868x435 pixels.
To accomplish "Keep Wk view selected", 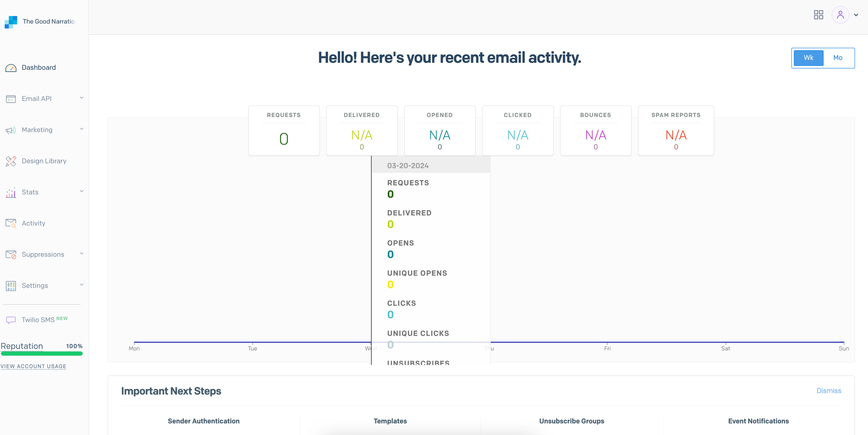I will (809, 58).
